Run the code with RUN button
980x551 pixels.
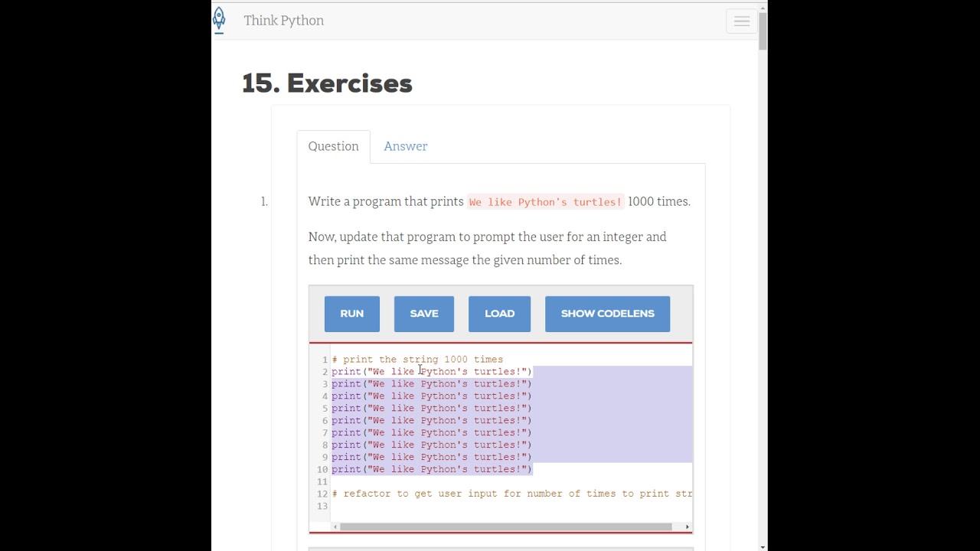[352, 314]
